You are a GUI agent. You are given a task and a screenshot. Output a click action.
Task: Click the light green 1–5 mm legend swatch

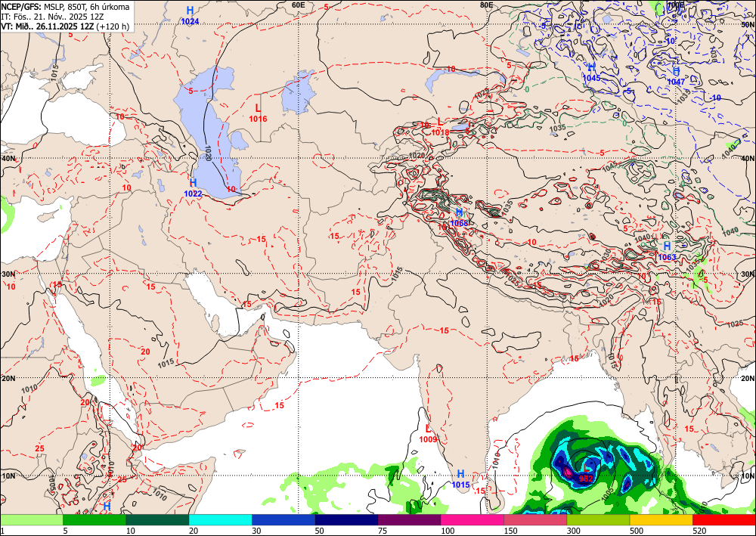(31, 520)
